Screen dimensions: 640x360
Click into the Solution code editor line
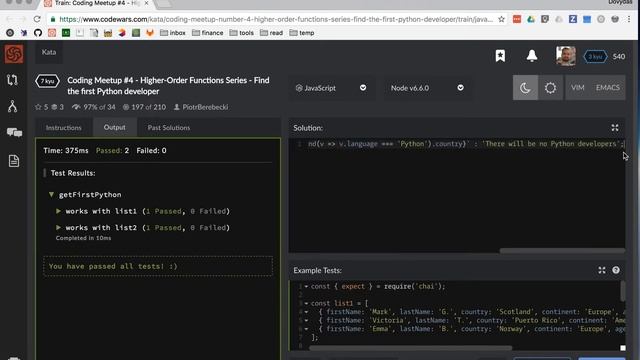pos(465,144)
